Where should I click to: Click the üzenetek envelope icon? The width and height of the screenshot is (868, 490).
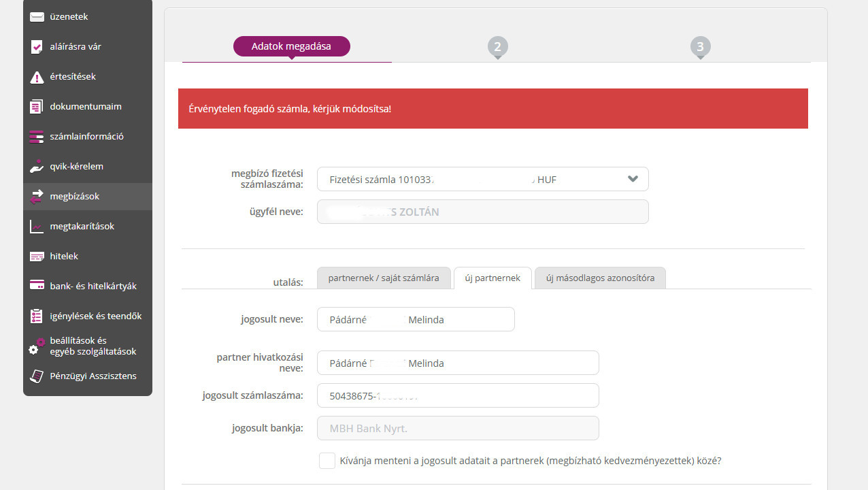[37, 17]
